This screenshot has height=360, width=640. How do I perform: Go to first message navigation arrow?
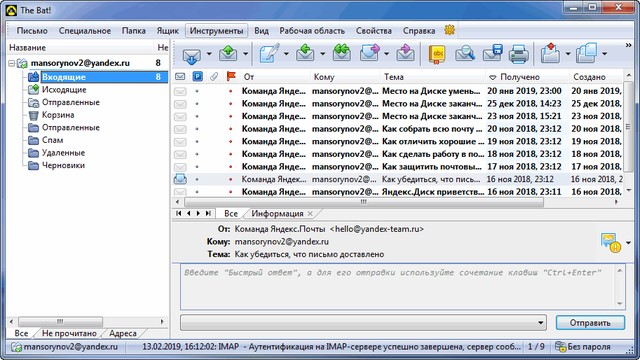[179, 213]
